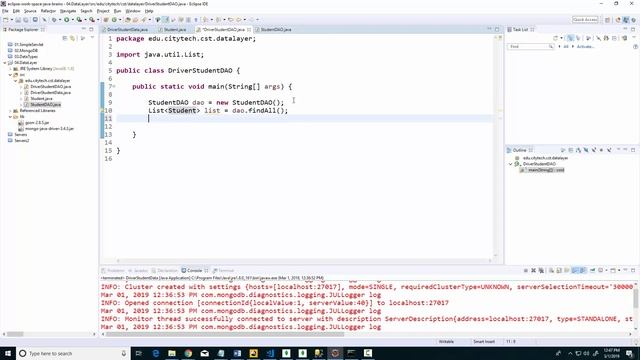Collapse the 04.DataLayer project node
Viewport: 640px width, 360px height.
click(x=5, y=63)
